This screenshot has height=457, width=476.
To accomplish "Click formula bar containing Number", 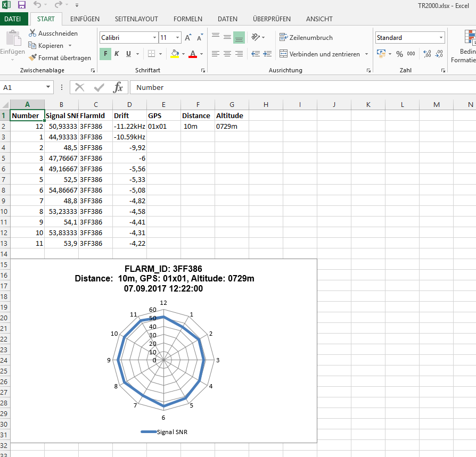I will pyautogui.click(x=303, y=88).
